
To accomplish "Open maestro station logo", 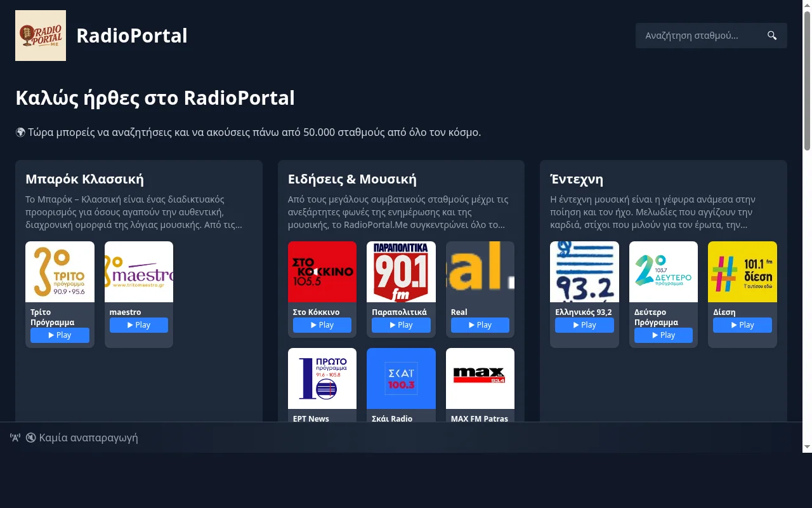I will coord(139,272).
